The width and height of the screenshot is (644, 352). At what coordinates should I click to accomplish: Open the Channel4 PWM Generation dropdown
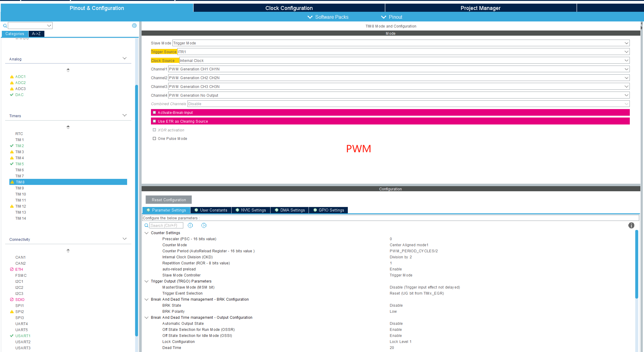click(x=626, y=95)
